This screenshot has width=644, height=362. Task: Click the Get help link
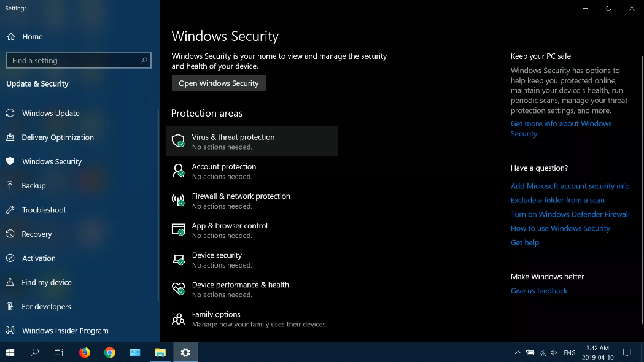click(525, 242)
